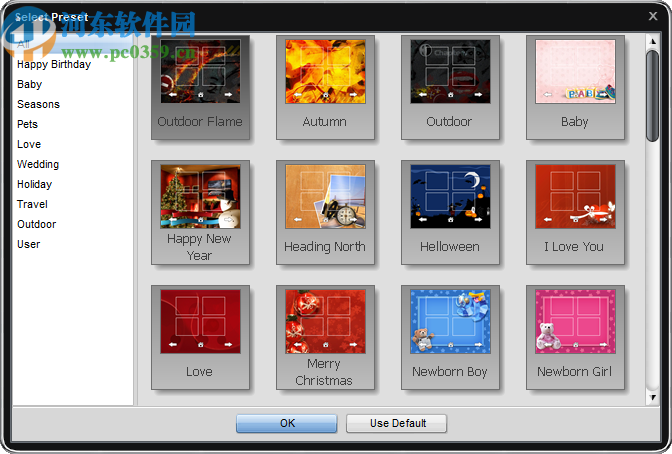This screenshot has width=672, height=454.
Task: Choose the Autumn preset thumbnail
Action: pyautogui.click(x=325, y=87)
